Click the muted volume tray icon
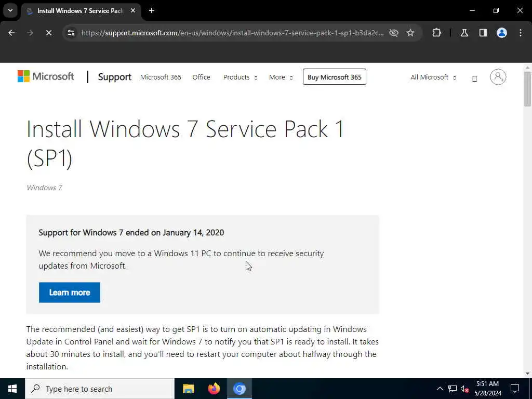 pos(464,389)
